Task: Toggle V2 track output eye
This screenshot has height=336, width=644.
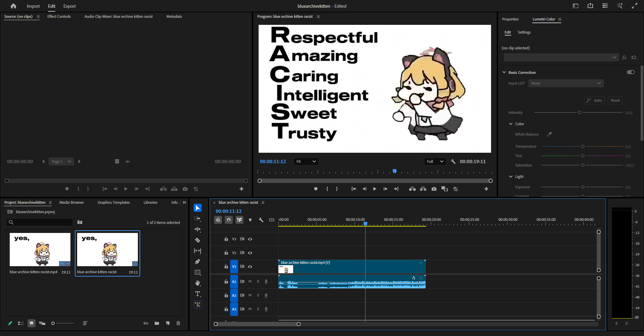Action: [x=250, y=253]
